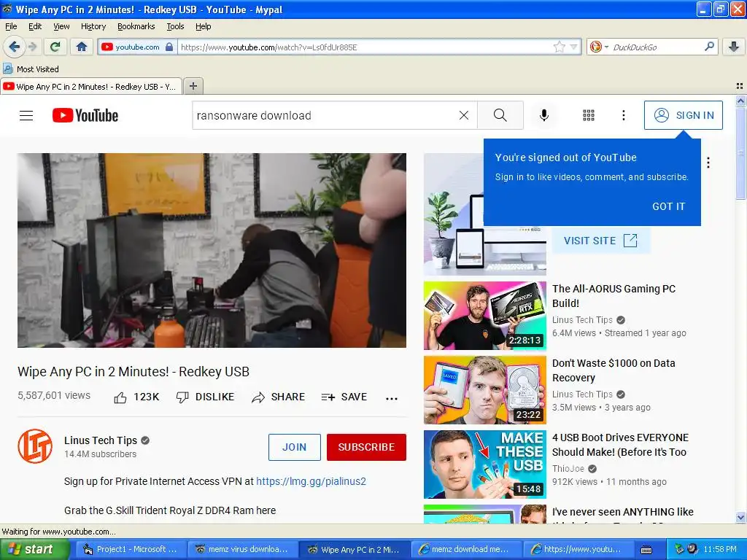Click the Linus Tech Tips channel avatar

point(35,446)
